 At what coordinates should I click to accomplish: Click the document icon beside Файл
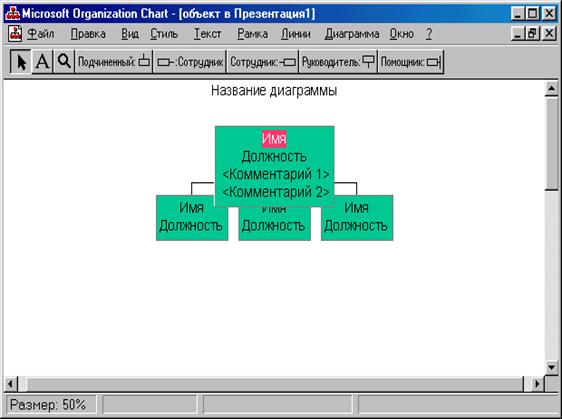point(15,34)
